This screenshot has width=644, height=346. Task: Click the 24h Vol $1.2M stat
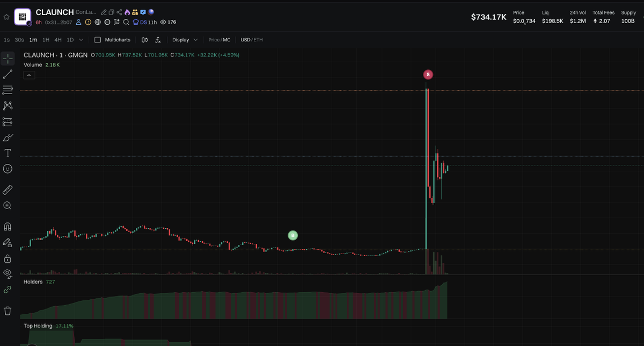point(578,17)
